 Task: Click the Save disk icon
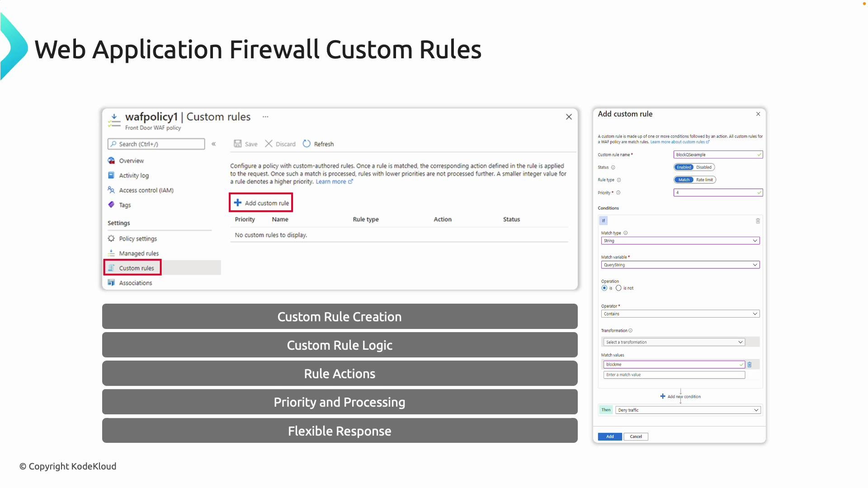point(237,144)
